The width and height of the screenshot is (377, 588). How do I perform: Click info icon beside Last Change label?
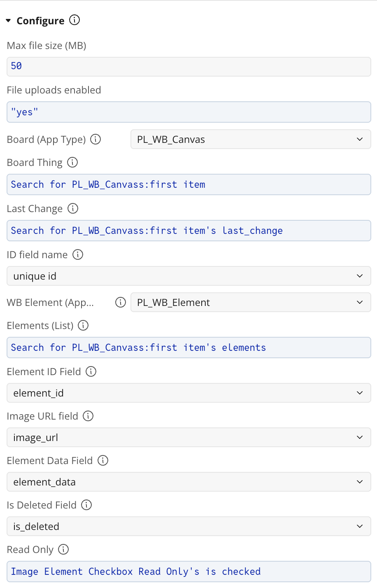73,208
